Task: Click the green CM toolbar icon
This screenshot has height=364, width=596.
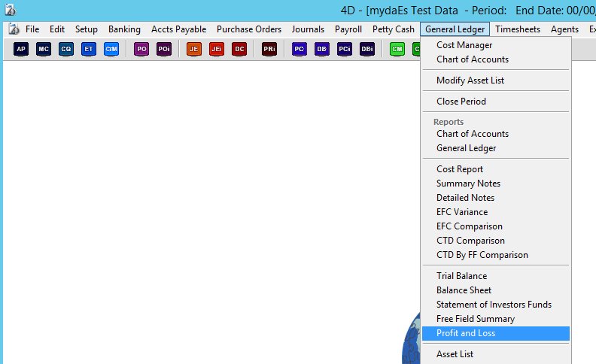Action: pyautogui.click(x=397, y=49)
